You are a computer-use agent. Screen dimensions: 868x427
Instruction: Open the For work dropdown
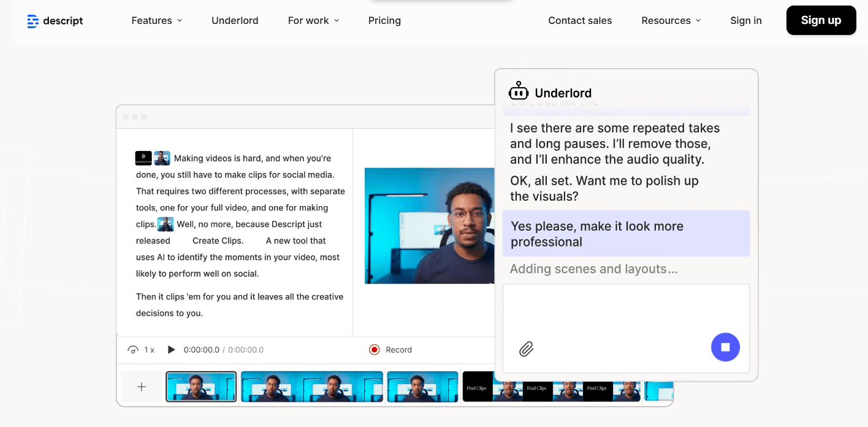[313, 20]
